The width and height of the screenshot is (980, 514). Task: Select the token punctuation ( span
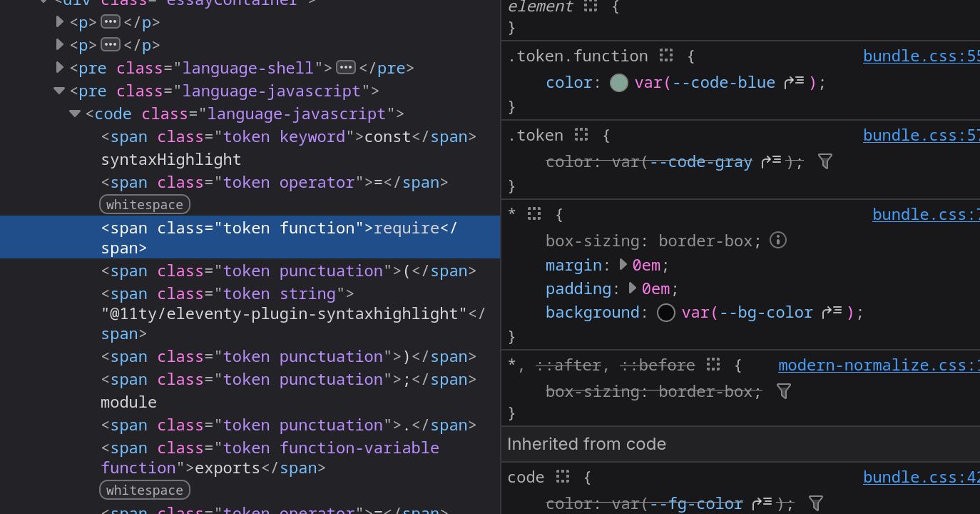(289, 271)
